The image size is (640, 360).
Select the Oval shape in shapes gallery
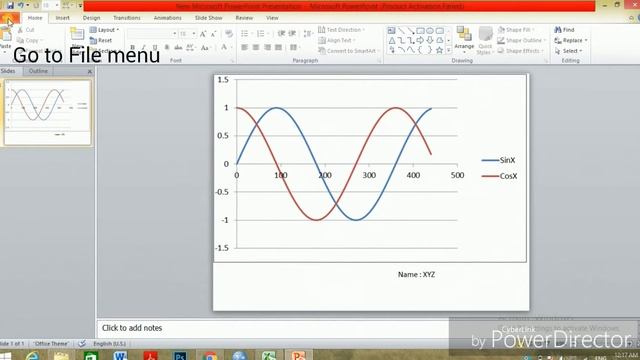[430, 31]
